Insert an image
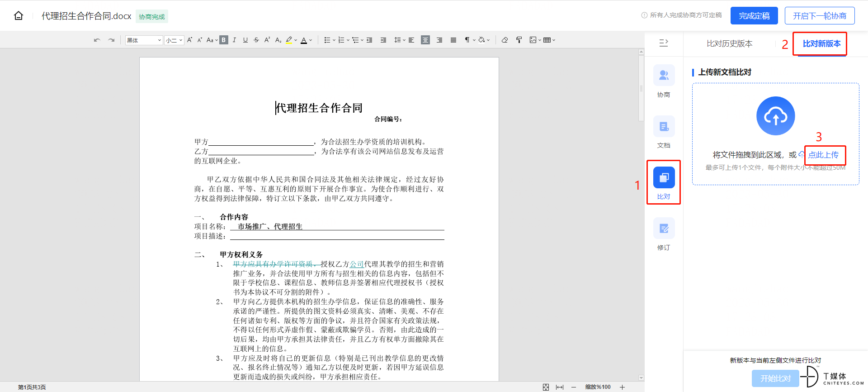Screen dimensions: 868x392 click(x=533, y=40)
